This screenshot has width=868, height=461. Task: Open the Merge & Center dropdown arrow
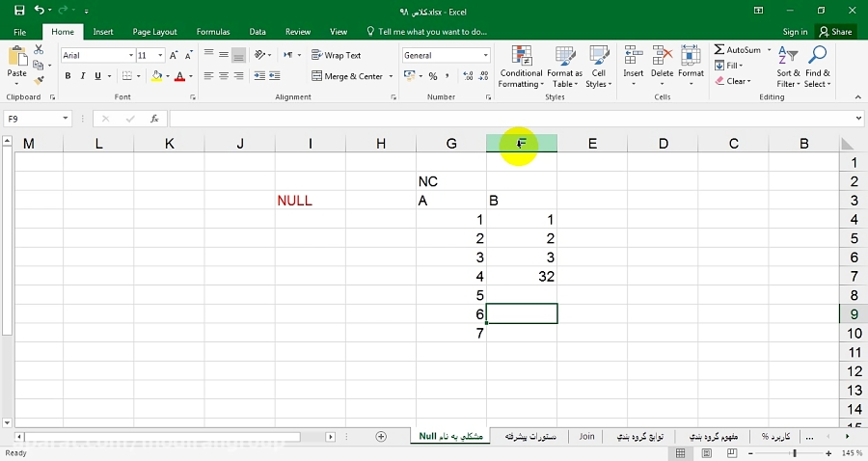(x=391, y=76)
